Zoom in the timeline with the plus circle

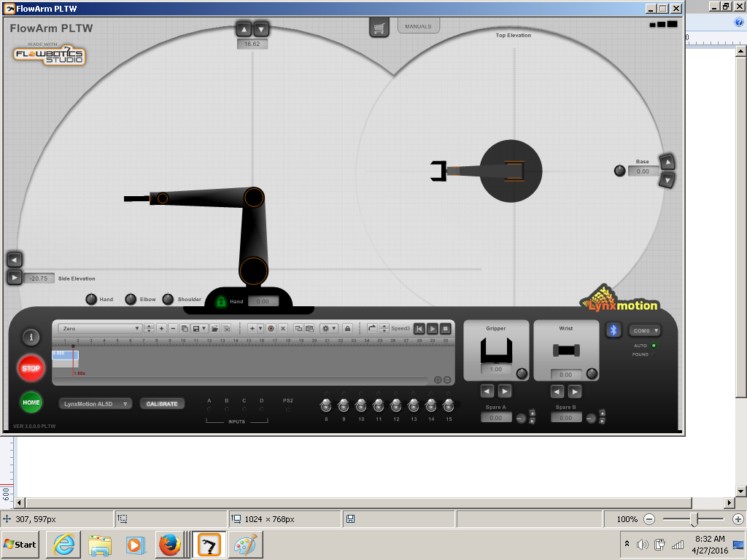pyautogui.click(x=438, y=380)
